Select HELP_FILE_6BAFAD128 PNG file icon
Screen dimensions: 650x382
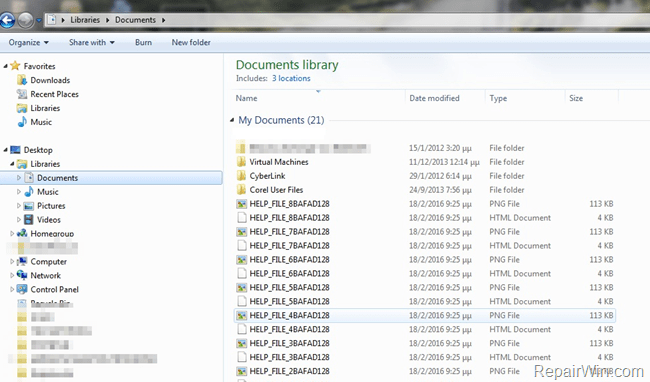click(x=241, y=260)
